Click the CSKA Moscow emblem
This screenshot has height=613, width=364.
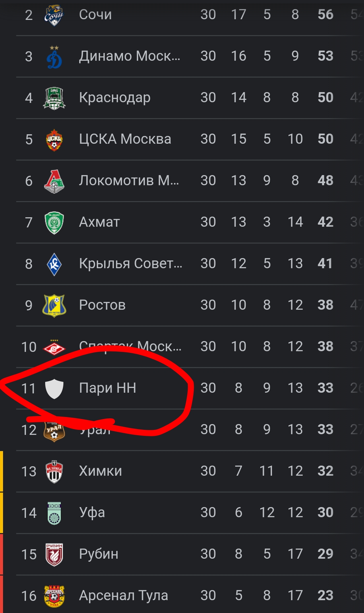point(54,140)
